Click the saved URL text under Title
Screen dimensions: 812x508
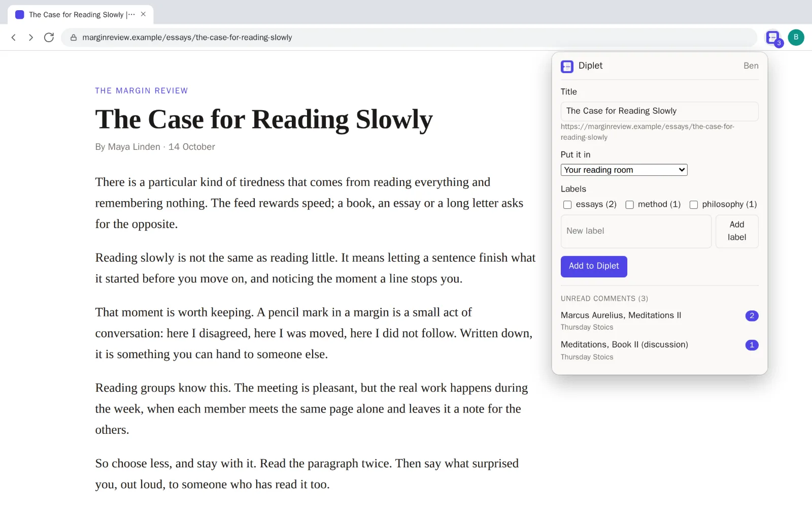tap(648, 132)
